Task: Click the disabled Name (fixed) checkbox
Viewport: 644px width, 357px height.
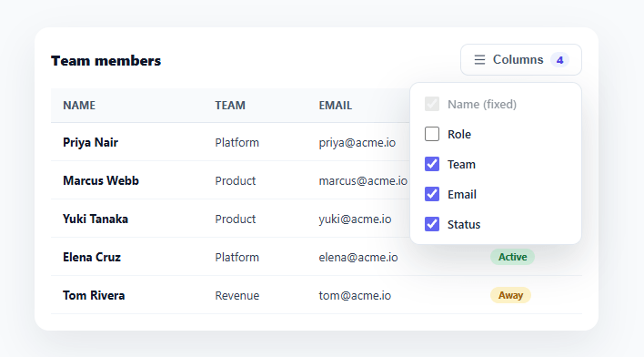Action: pyautogui.click(x=432, y=104)
